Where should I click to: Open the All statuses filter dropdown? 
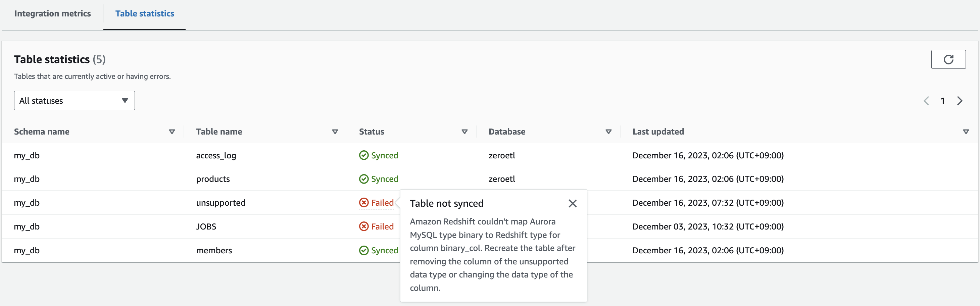[x=74, y=101]
